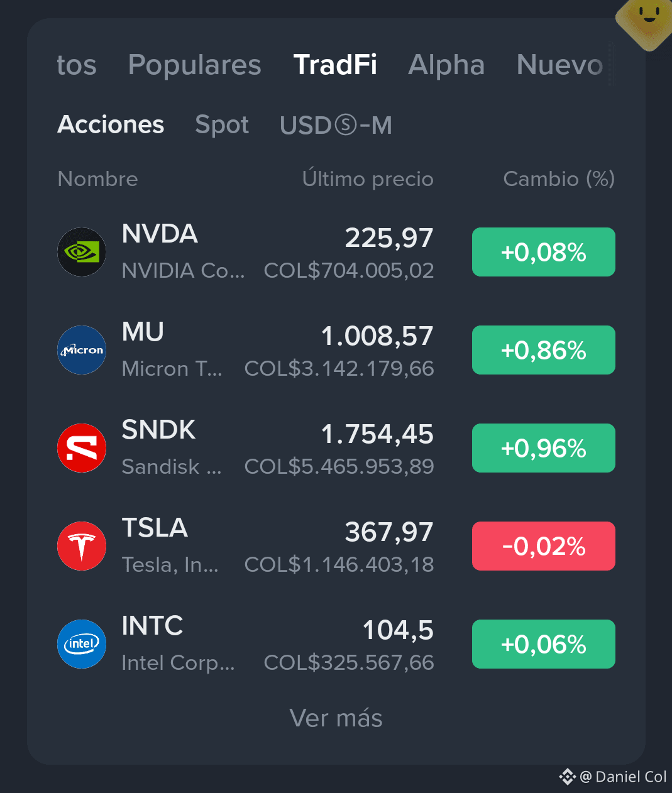Select the Spot sub-tab
Viewport: 672px width, 793px height.
tap(222, 125)
